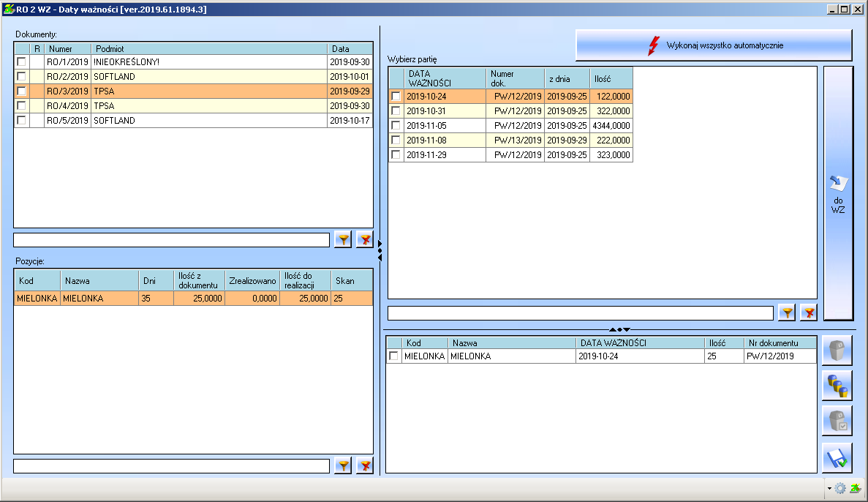
Task: Sort documents by the Data column header
Action: 350,49
